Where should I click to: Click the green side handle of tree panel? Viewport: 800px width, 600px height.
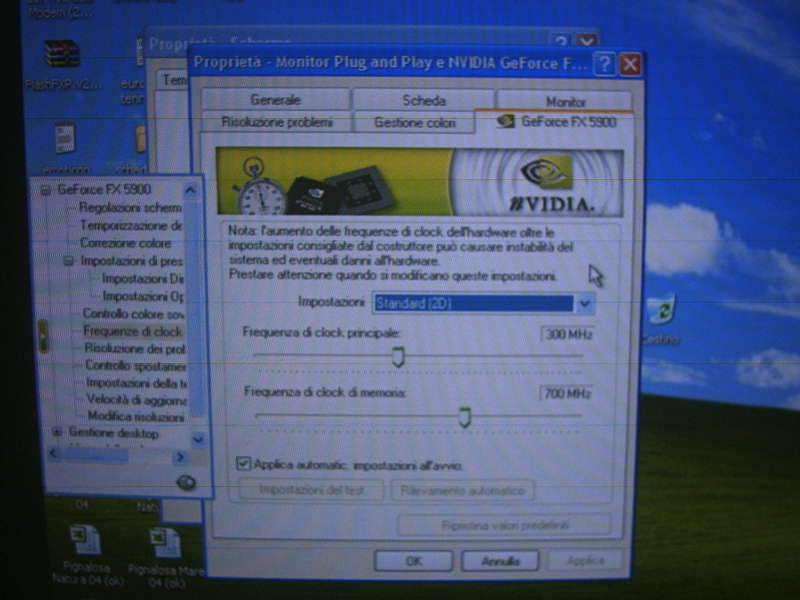(x=43, y=336)
